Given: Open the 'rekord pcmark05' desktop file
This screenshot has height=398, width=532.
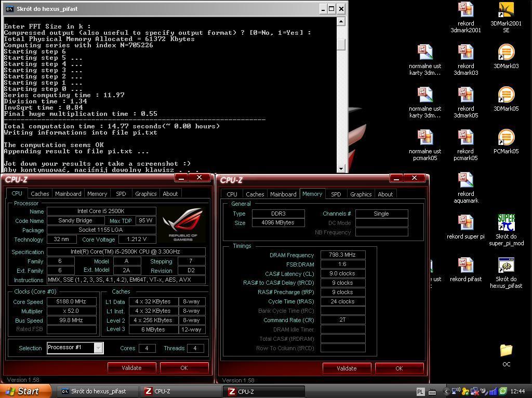Looking at the screenshot, I should click(x=465, y=145).
